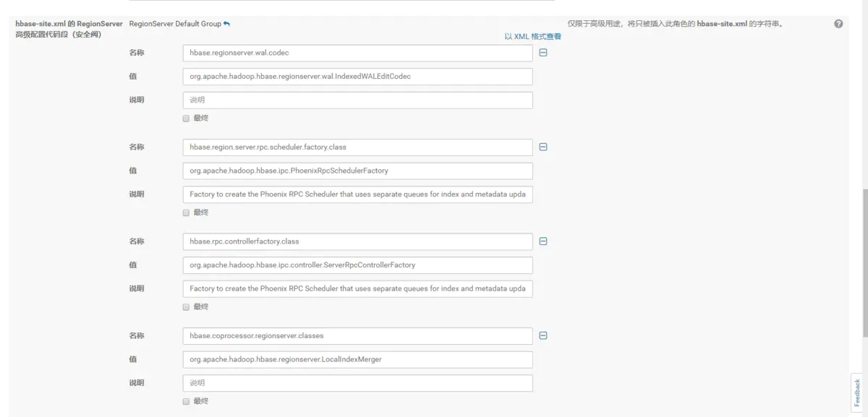Remove the hbase.coprocessor.regionserver.classes entry
868x417 pixels.
click(543, 335)
